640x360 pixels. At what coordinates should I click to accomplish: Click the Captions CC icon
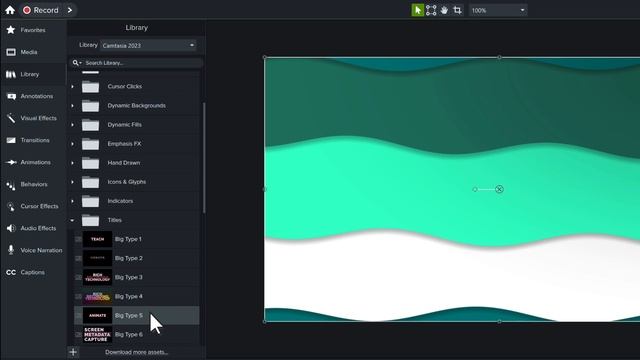pyautogui.click(x=11, y=273)
